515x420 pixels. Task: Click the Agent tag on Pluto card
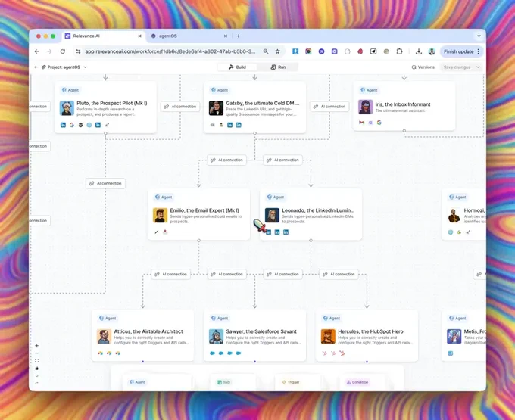(x=70, y=90)
